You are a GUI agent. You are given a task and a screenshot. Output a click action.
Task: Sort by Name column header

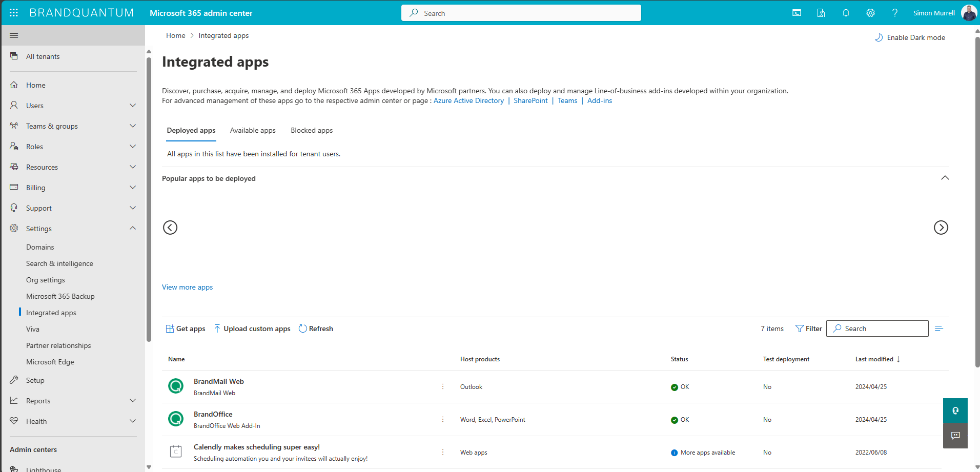pyautogui.click(x=176, y=359)
